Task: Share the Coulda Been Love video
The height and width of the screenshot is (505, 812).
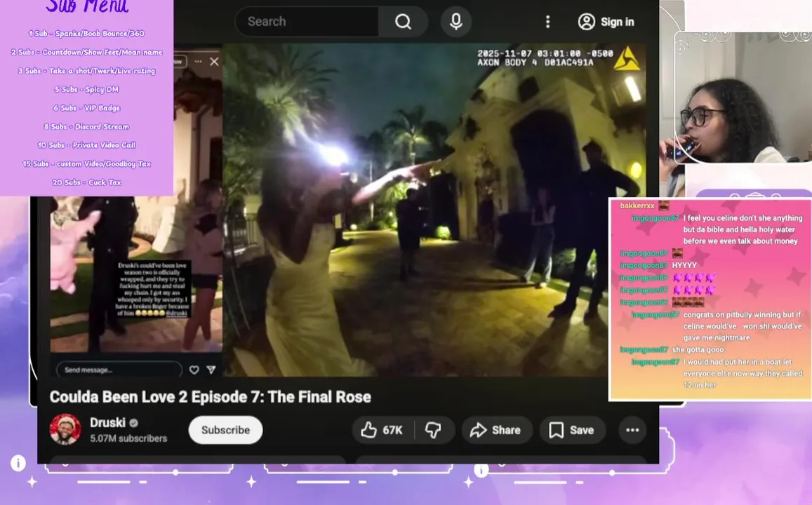Action: 496,430
